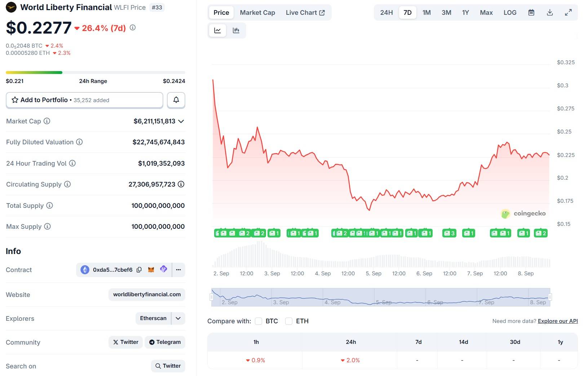Select the Market Cap chart tab
Image resolution: width=588 pixels, height=376 pixels.
[257, 13]
